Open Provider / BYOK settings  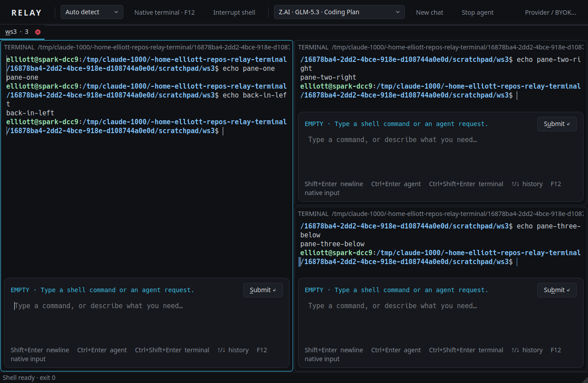551,12
